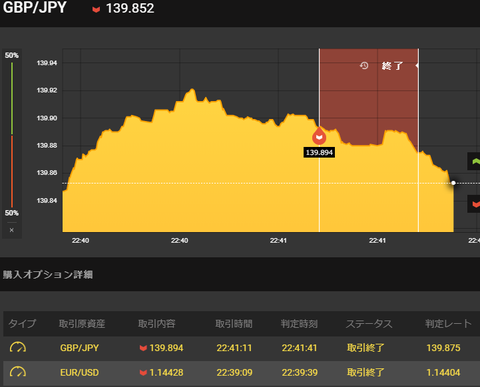Click the 139.84 price axis label

(x=47, y=201)
